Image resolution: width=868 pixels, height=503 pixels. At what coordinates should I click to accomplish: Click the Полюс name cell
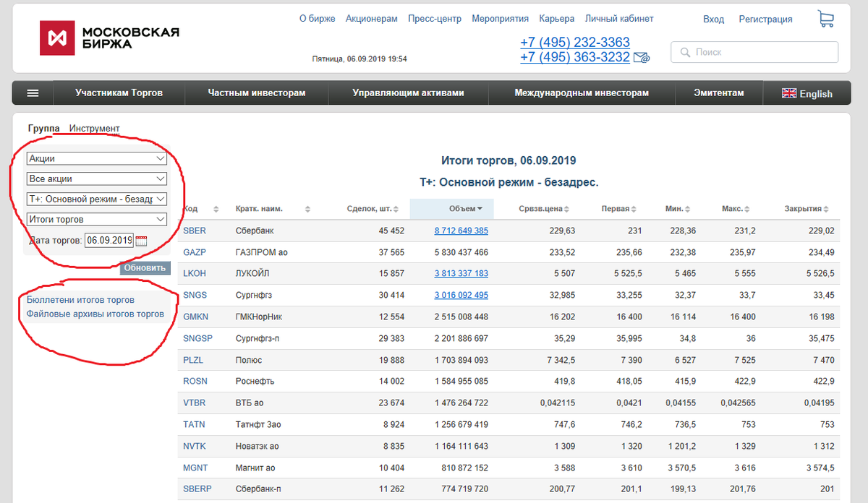[x=249, y=360]
